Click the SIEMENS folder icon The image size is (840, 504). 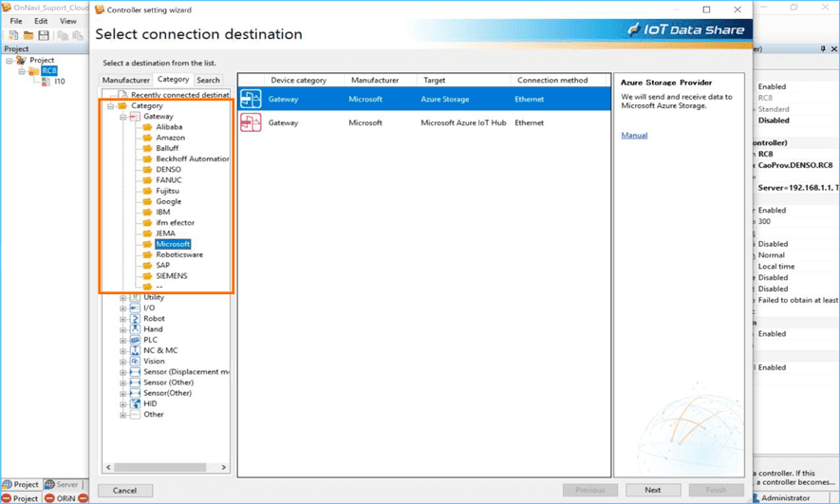coord(147,276)
